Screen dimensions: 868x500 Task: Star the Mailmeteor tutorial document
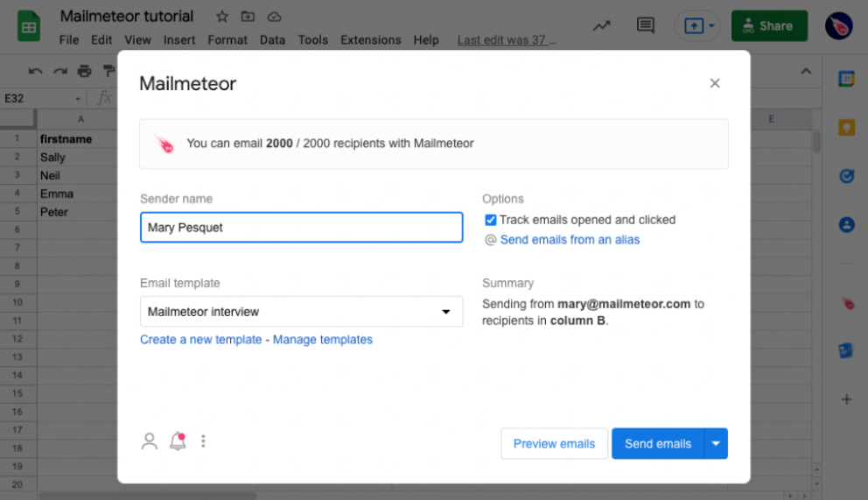point(222,17)
